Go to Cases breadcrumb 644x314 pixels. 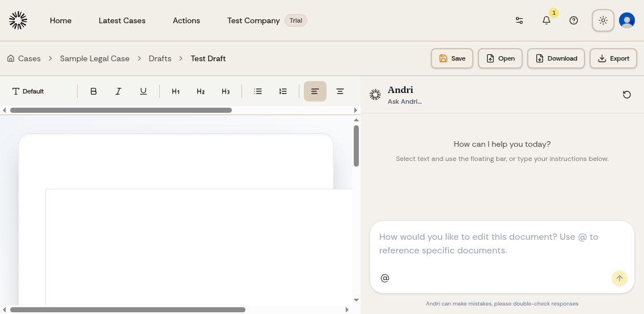[29, 59]
